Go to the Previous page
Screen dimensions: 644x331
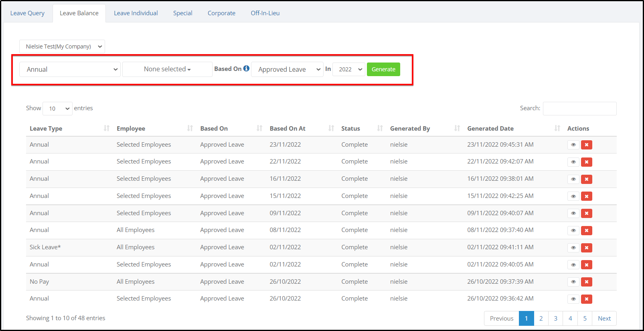pos(502,319)
